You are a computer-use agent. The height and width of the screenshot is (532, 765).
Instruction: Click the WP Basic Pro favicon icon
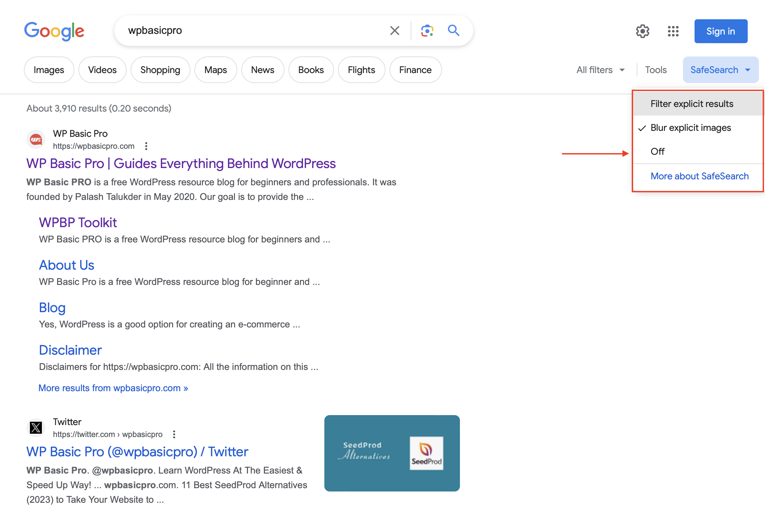36,139
